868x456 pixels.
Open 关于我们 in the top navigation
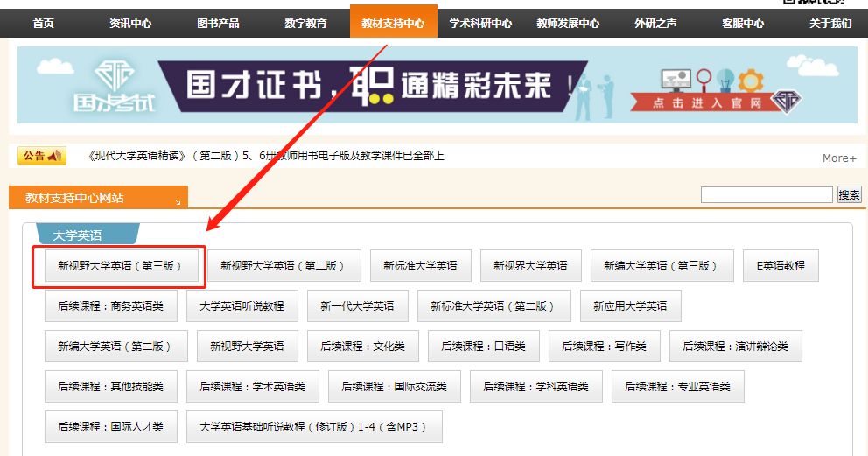point(830,24)
